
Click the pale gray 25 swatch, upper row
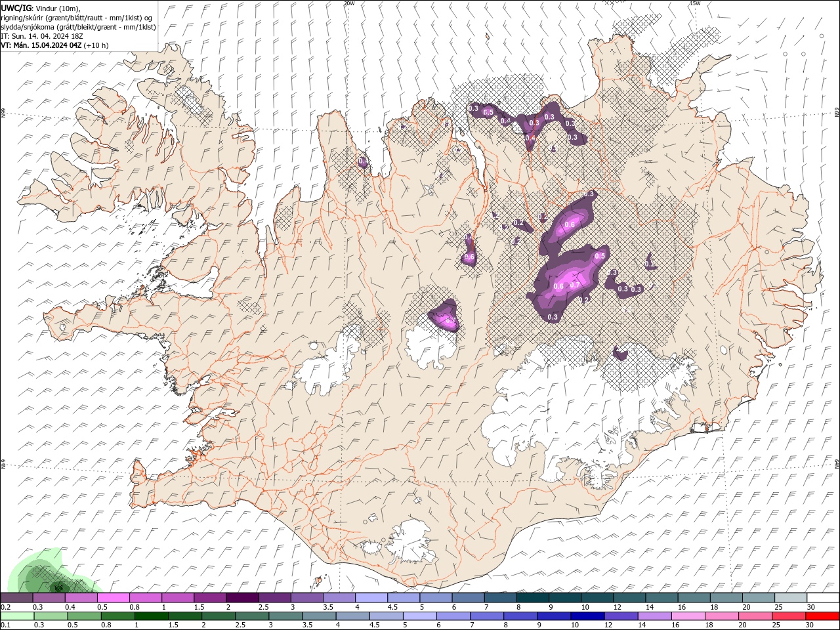tap(790, 598)
